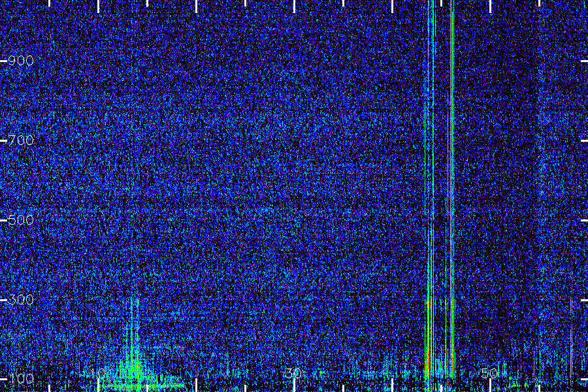This screenshot has height=392, width=588.
Task: Select the 50 time axis label
Action: coord(490,373)
